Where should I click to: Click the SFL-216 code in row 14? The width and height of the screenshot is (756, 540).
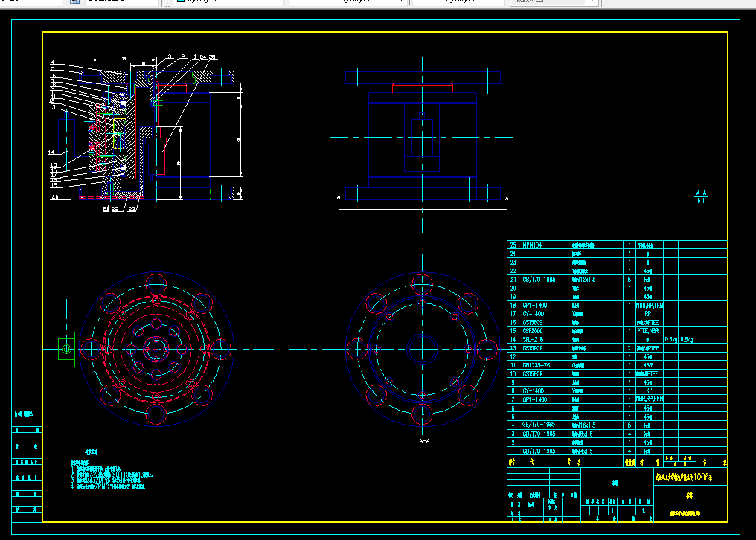point(533,339)
